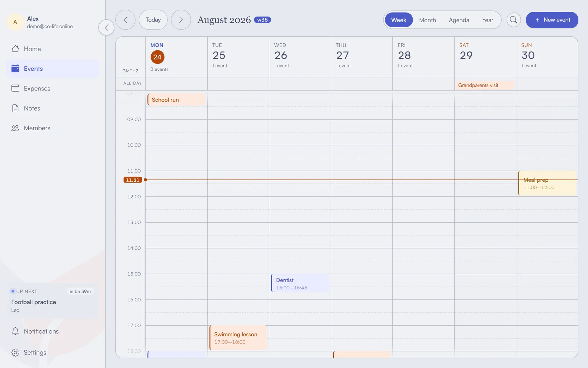Click the Expenses card icon
588x368 pixels.
coord(15,88)
